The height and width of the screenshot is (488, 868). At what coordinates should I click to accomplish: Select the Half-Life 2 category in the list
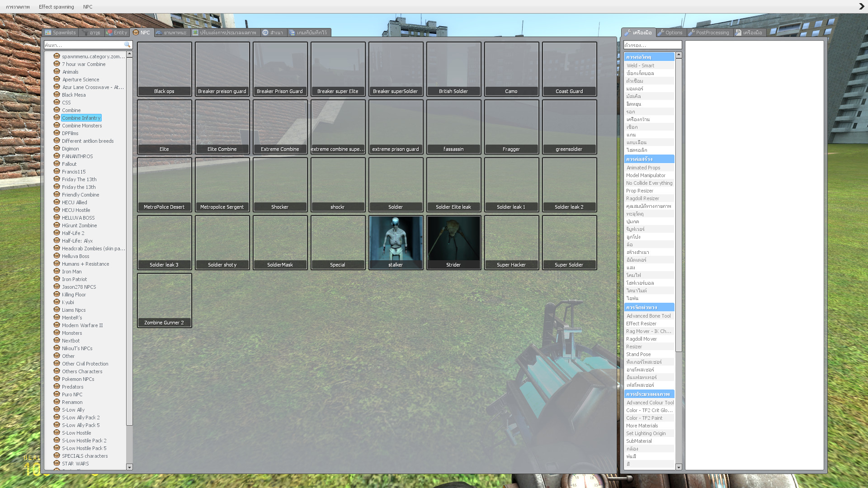point(73,233)
